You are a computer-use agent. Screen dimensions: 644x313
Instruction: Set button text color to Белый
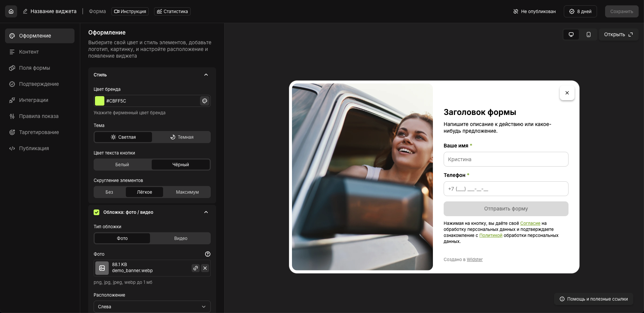coord(122,165)
